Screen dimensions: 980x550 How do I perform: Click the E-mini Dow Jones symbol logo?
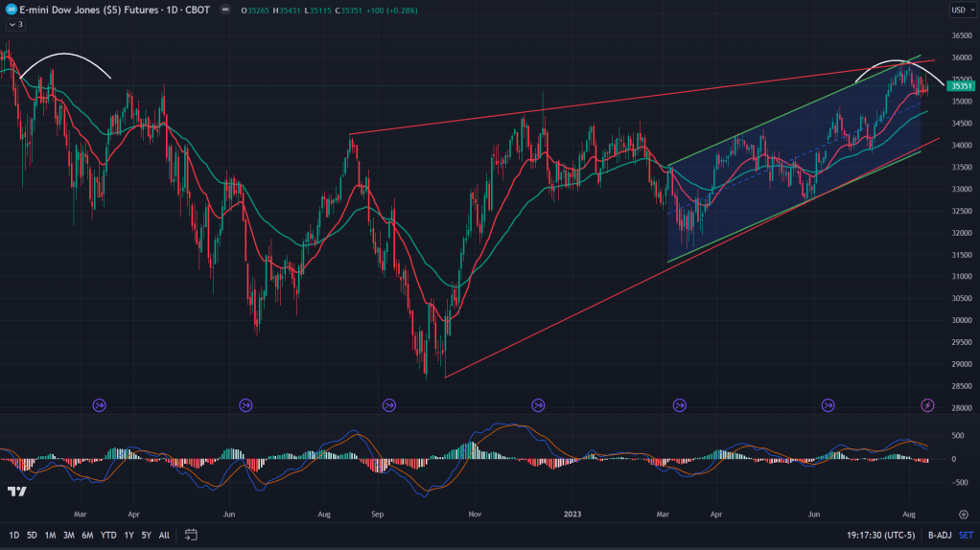(10, 11)
